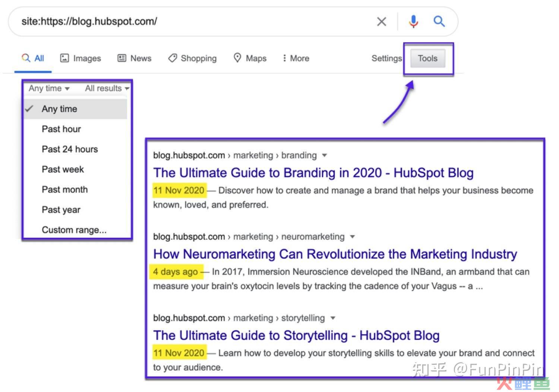Open the News tab

pos(135,58)
